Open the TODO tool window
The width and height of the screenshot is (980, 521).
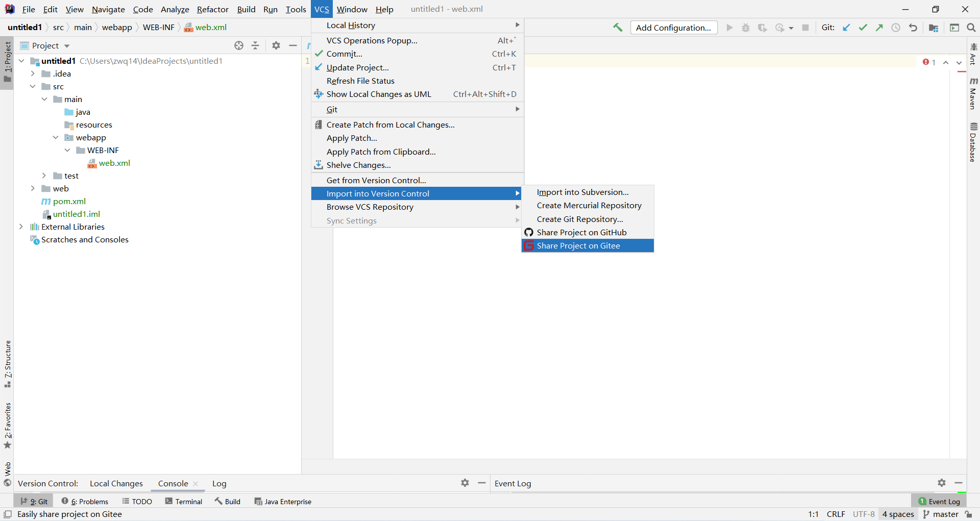pos(137,502)
